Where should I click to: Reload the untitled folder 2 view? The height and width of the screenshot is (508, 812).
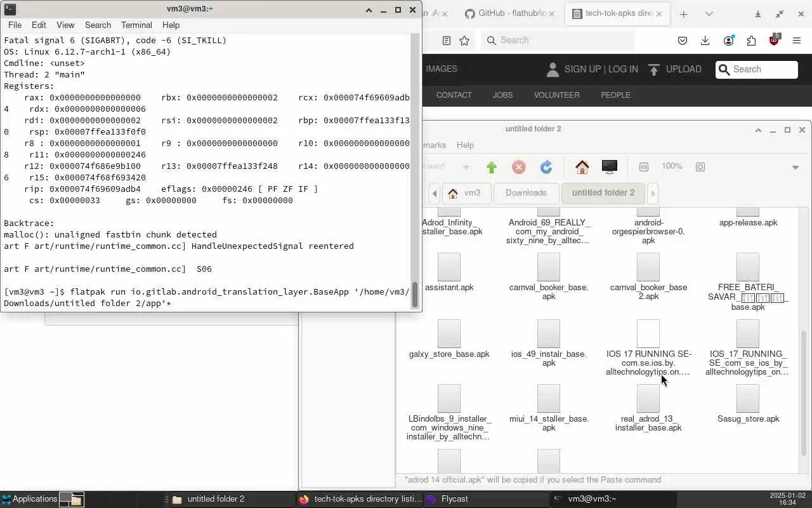click(x=546, y=167)
